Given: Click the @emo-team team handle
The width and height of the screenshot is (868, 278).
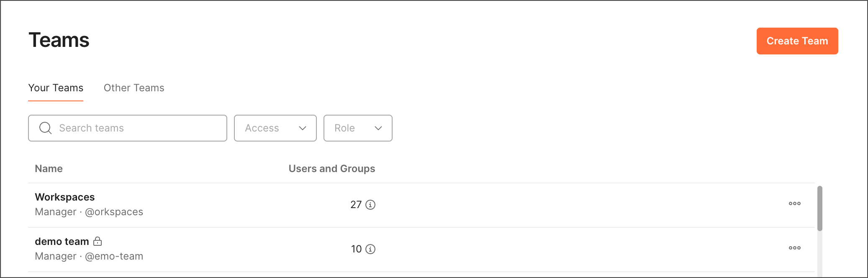Looking at the screenshot, I should coord(114,256).
